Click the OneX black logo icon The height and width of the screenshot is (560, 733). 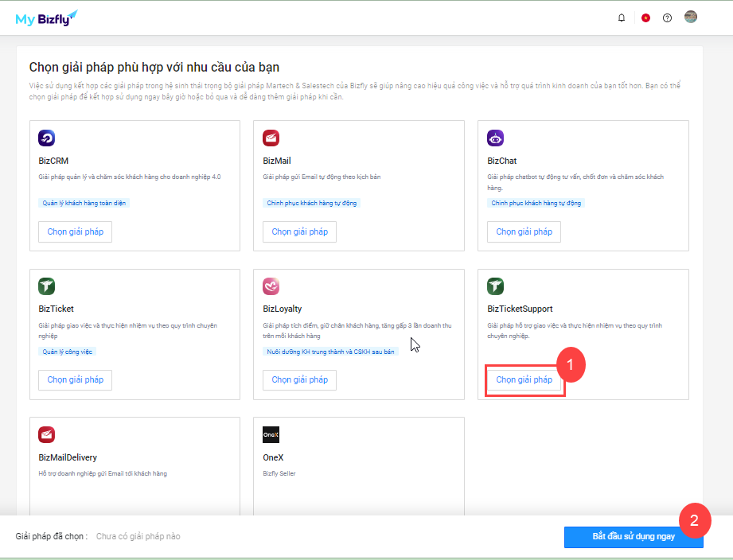[271, 434]
